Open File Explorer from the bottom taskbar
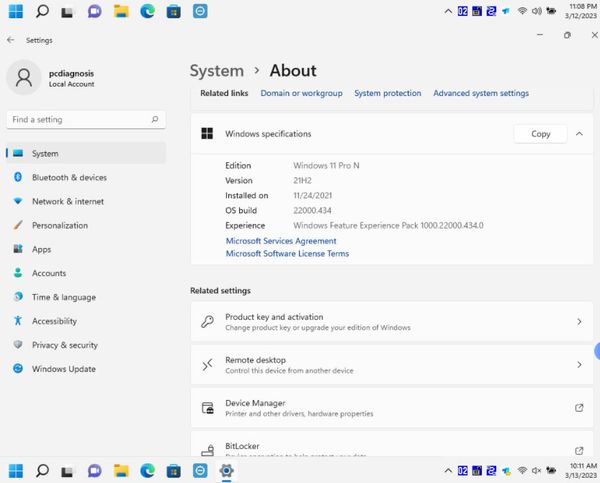This screenshot has height=483, width=600. [x=121, y=471]
